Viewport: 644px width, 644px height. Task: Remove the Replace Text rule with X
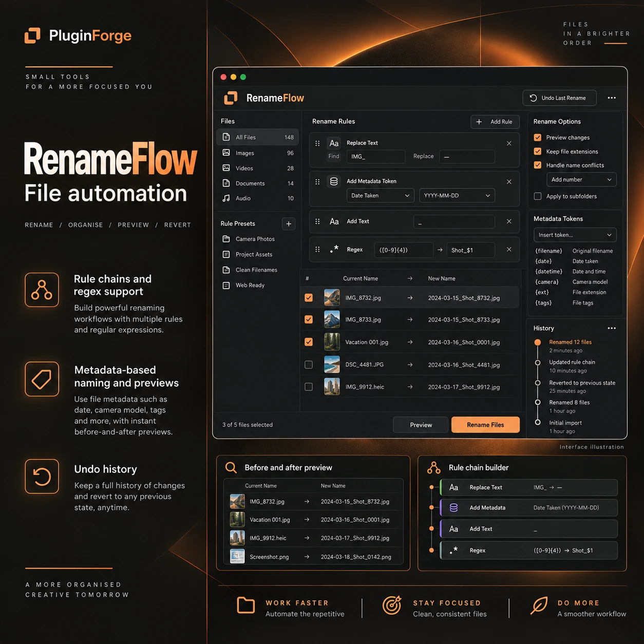coord(509,143)
